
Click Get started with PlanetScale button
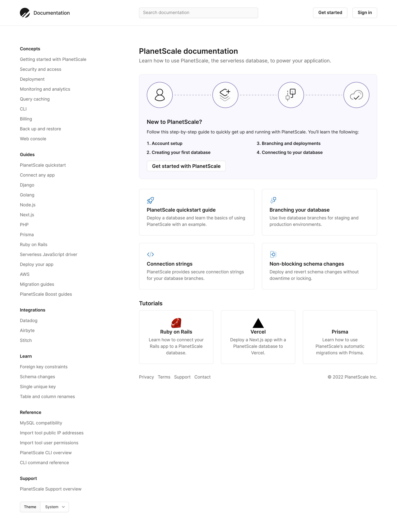click(x=186, y=166)
